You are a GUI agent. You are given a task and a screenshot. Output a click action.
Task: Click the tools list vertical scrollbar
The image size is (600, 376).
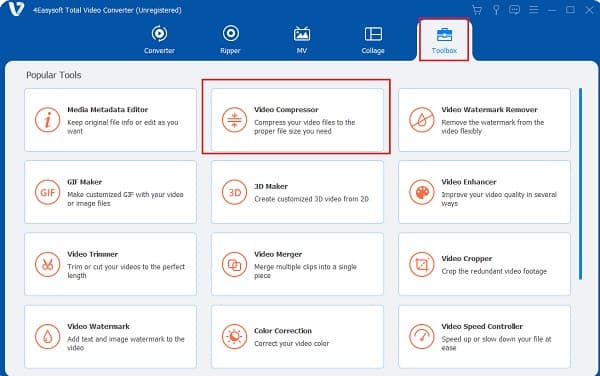pos(580,184)
